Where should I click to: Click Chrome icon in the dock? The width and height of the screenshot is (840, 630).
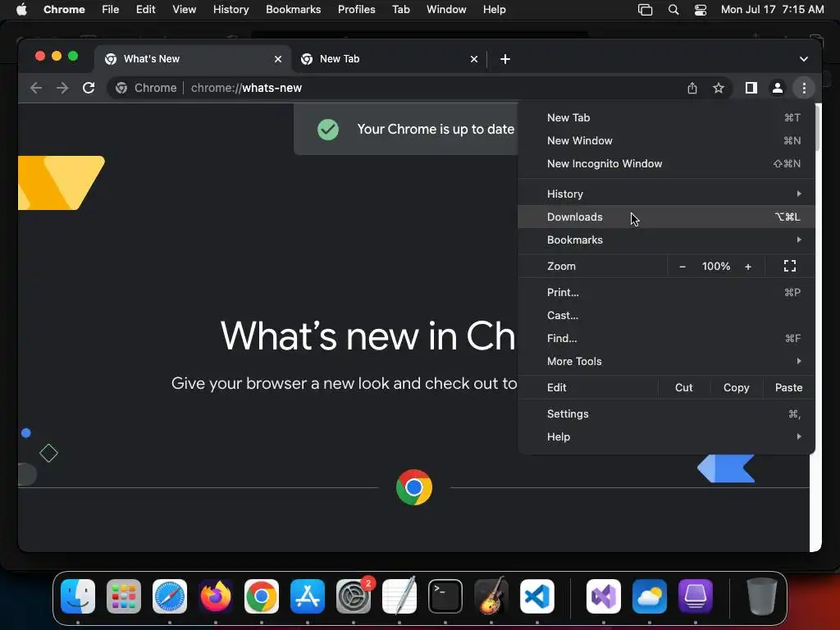pos(262,596)
